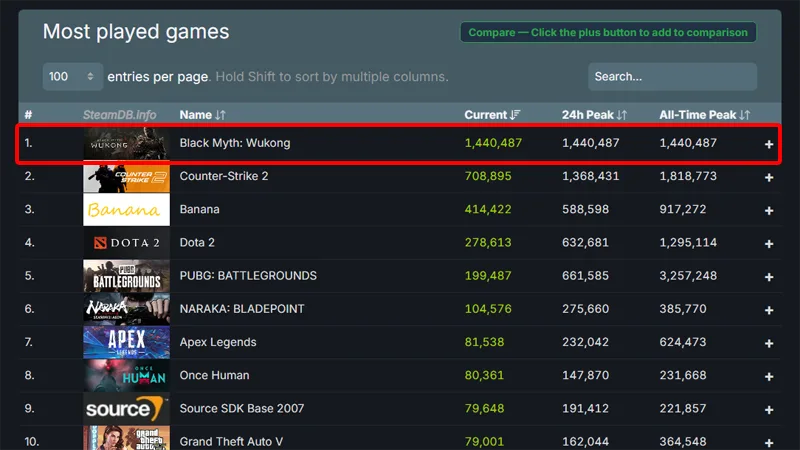Open the Source logo thumbnail
Viewport: 800px width, 450px height.
(x=127, y=408)
